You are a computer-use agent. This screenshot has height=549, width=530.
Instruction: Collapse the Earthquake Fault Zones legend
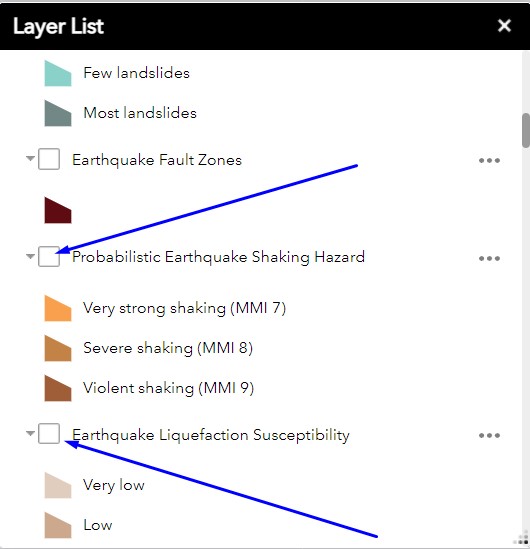click(x=30, y=159)
